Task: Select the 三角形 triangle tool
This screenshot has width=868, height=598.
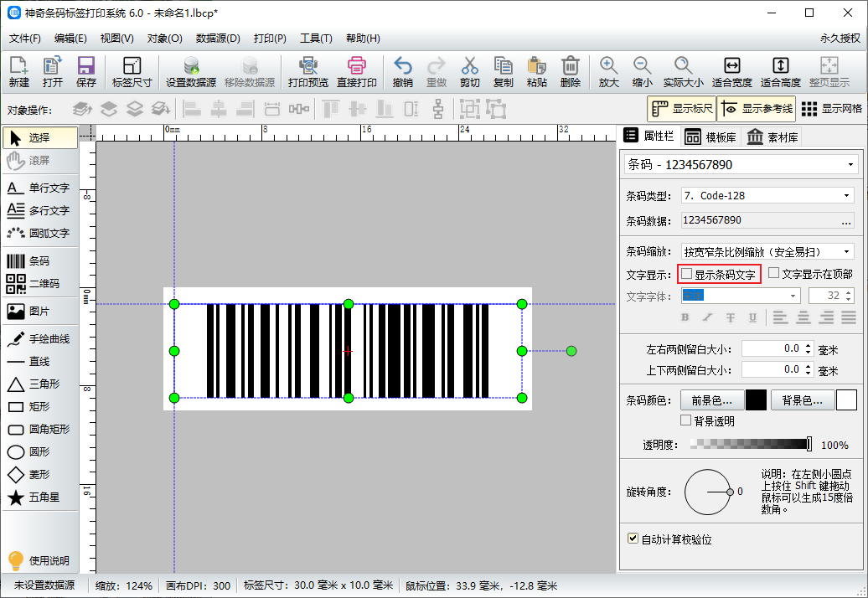Action: coord(39,384)
